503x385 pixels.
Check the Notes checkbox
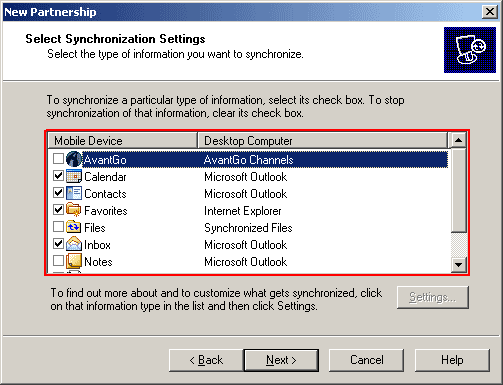(x=58, y=261)
